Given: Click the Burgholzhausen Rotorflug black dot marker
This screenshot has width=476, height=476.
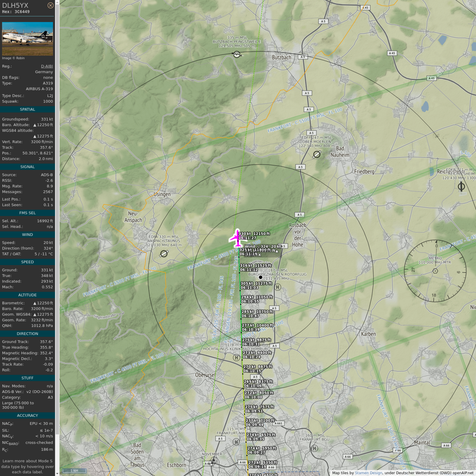Looking at the screenshot, I should tap(260, 277).
